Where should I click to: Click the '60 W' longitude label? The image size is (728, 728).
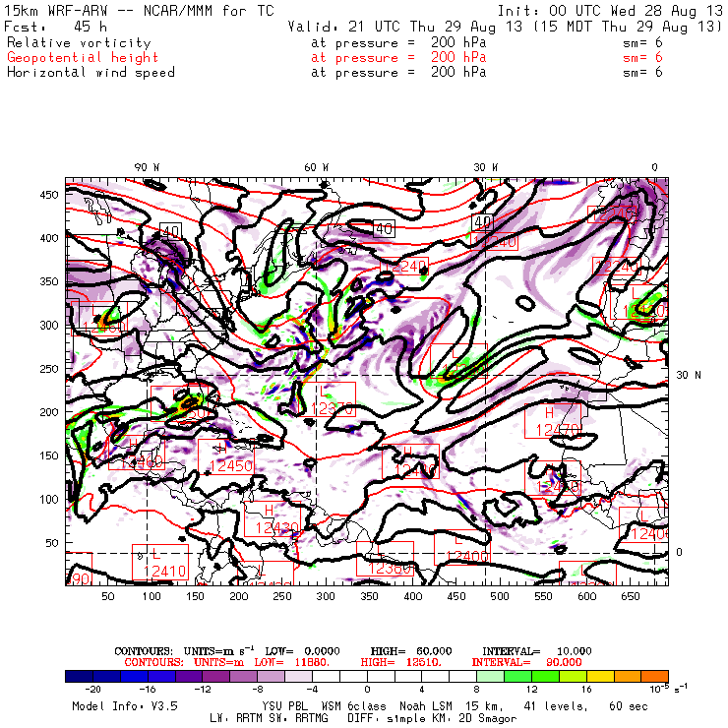click(x=316, y=167)
